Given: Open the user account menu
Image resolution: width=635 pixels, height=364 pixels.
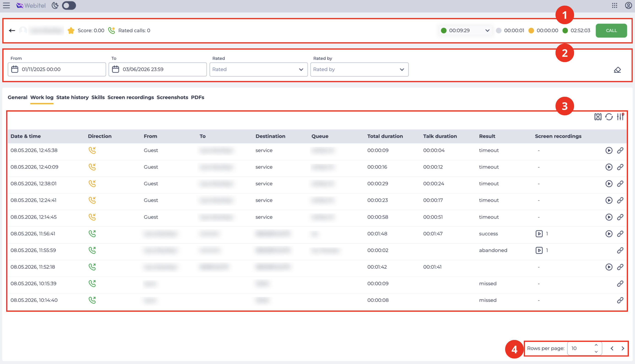Looking at the screenshot, I should click(x=628, y=5).
